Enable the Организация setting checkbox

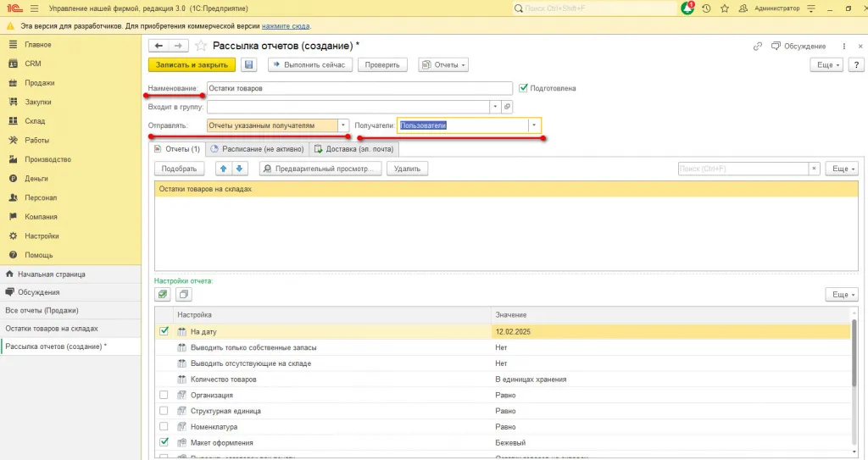(164, 395)
